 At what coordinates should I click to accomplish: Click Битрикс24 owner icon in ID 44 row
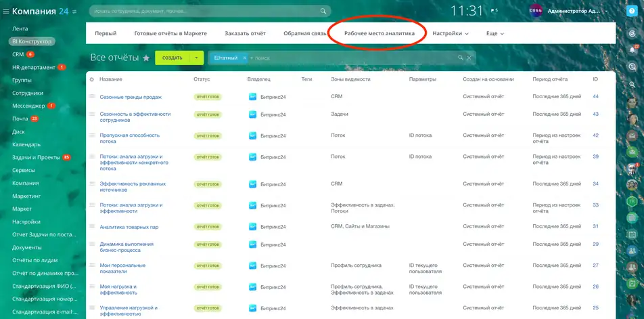252,97
